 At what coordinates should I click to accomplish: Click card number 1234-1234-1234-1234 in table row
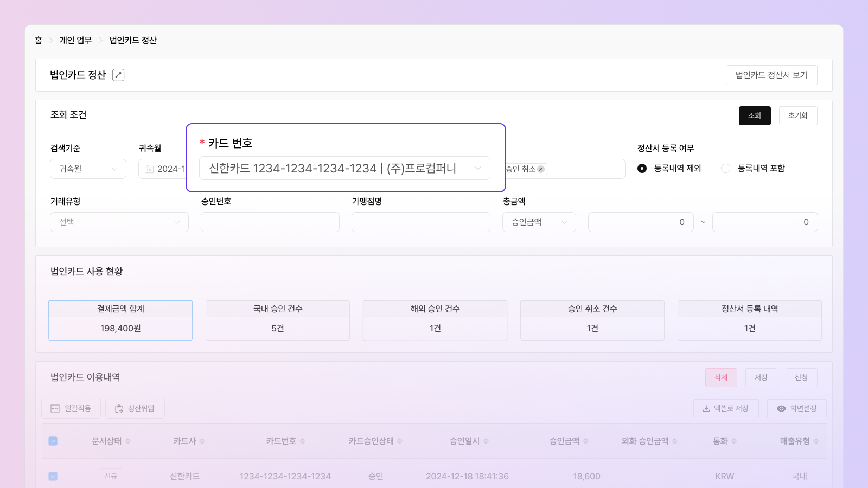[285, 477]
